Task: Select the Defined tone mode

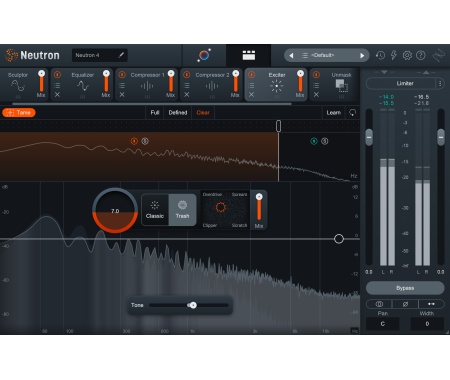Action: point(178,113)
